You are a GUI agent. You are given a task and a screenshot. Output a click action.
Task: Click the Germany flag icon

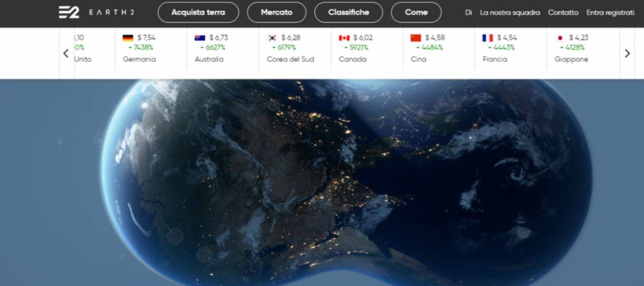point(128,38)
